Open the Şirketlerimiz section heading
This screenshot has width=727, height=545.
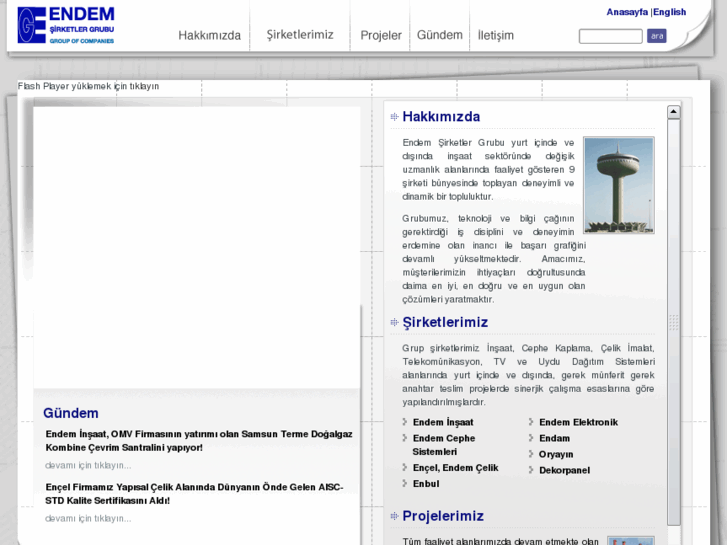[445, 322]
